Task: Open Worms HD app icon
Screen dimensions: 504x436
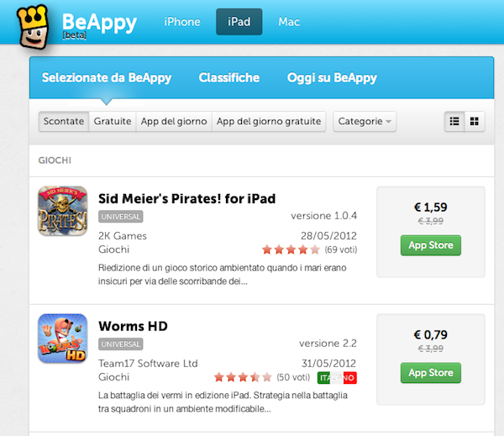Action: tap(63, 339)
